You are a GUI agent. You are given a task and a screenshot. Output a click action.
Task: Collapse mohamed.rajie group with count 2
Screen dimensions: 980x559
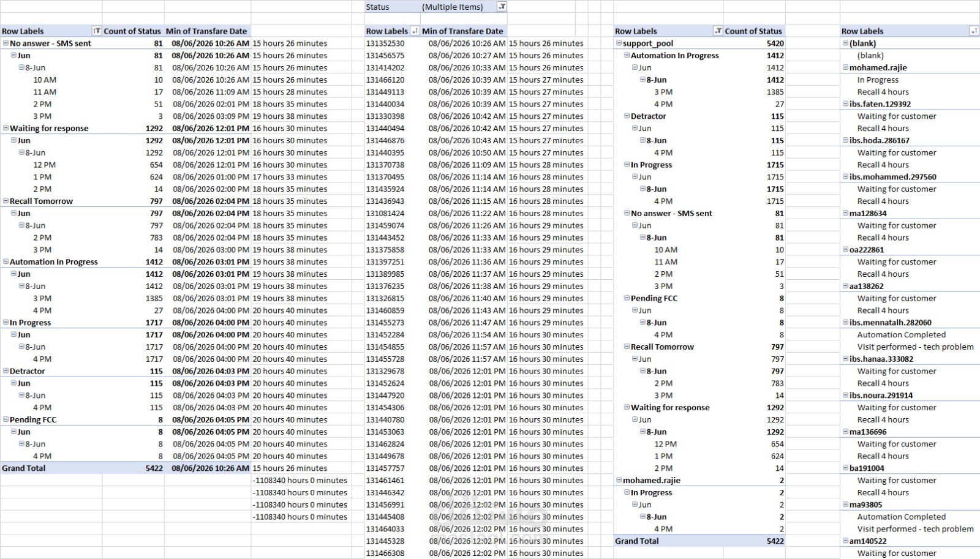[619, 480]
